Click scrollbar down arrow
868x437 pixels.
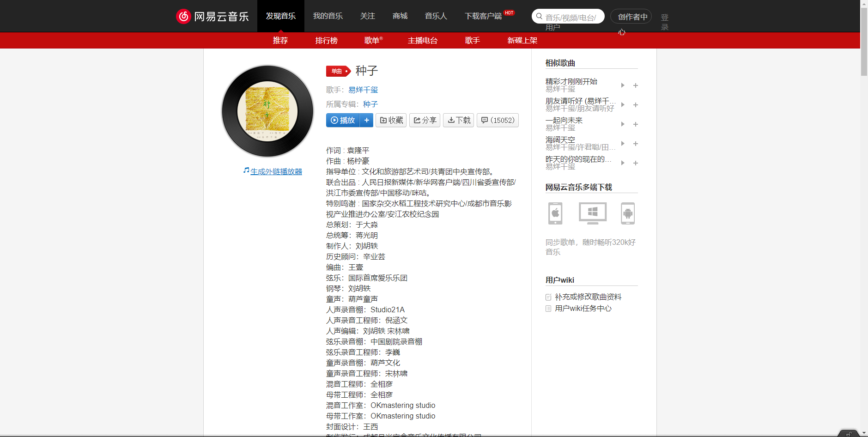pyautogui.click(x=864, y=433)
